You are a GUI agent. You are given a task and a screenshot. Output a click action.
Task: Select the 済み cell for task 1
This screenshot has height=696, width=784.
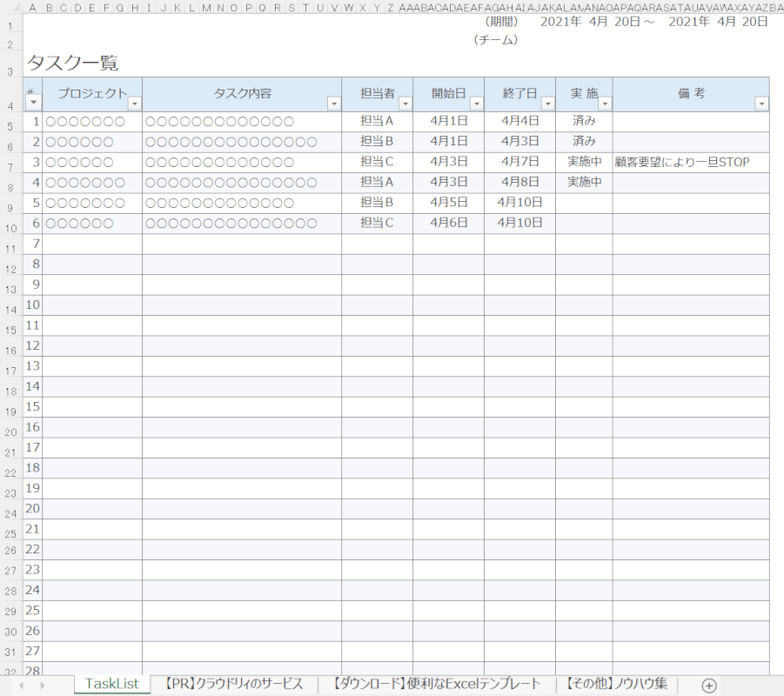[x=584, y=121]
